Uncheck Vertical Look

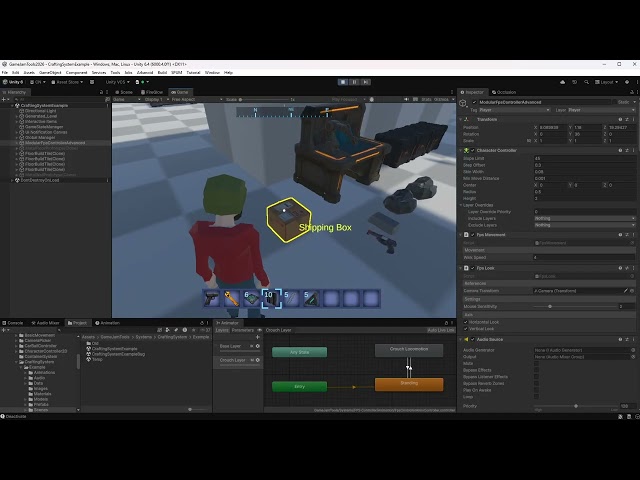click(x=466, y=329)
